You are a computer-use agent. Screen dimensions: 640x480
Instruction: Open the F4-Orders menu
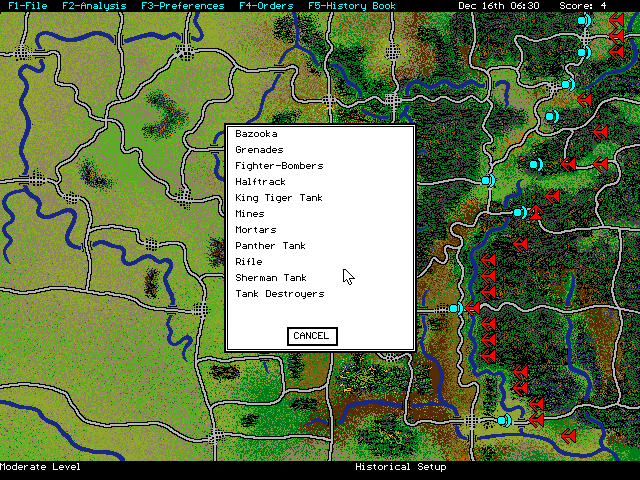tap(267, 6)
